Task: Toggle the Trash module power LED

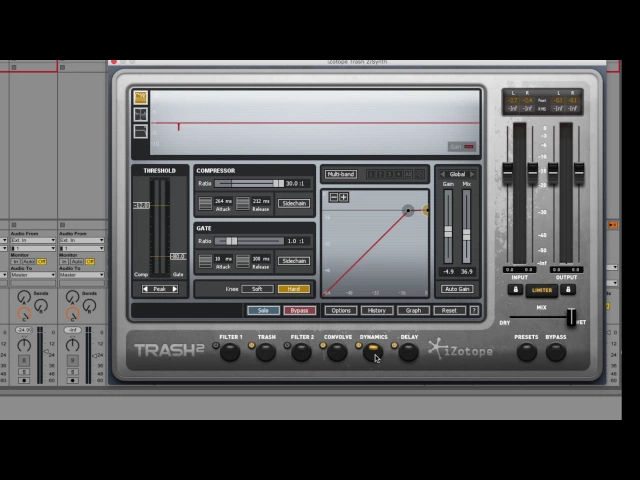Action: pyautogui.click(x=251, y=346)
